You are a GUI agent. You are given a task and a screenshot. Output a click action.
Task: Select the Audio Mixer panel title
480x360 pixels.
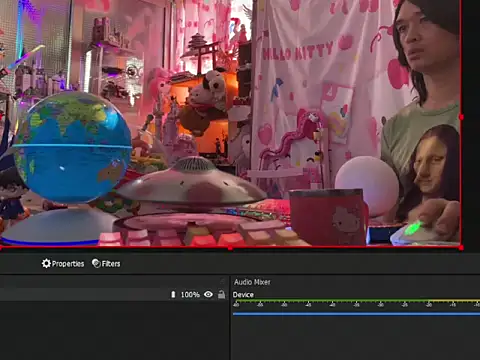252,282
